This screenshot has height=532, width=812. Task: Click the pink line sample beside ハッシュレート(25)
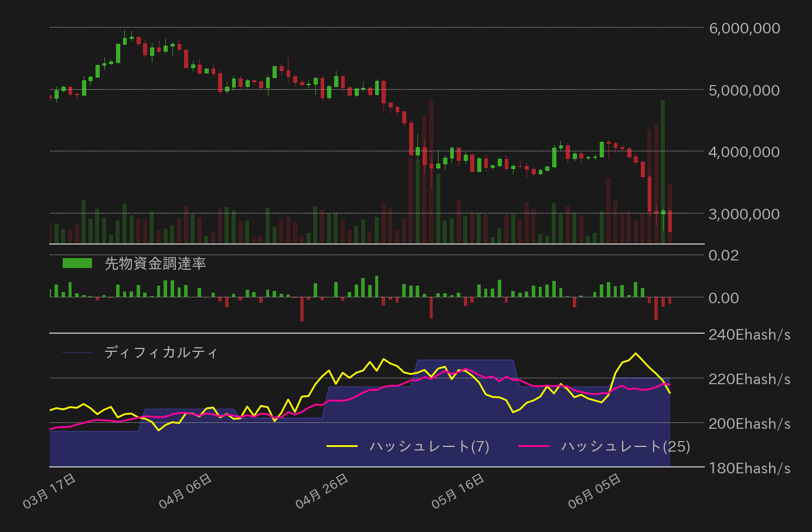(535, 446)
